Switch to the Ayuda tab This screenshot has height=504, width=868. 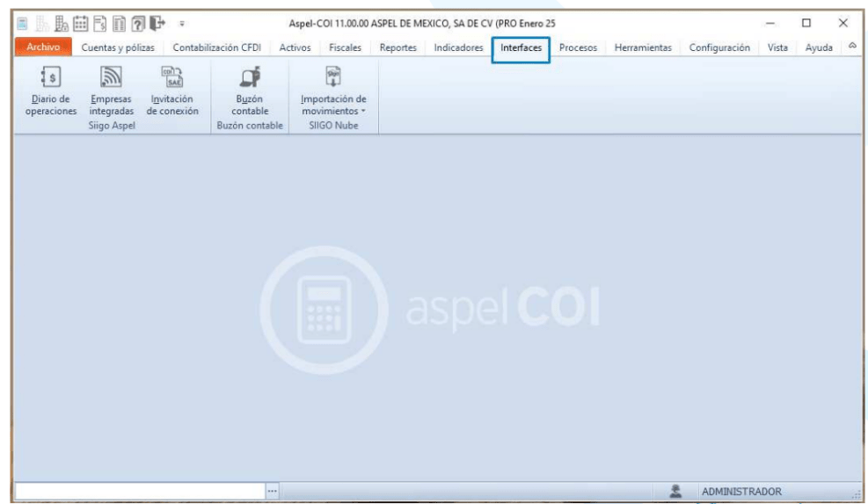[x=819, y=47]
